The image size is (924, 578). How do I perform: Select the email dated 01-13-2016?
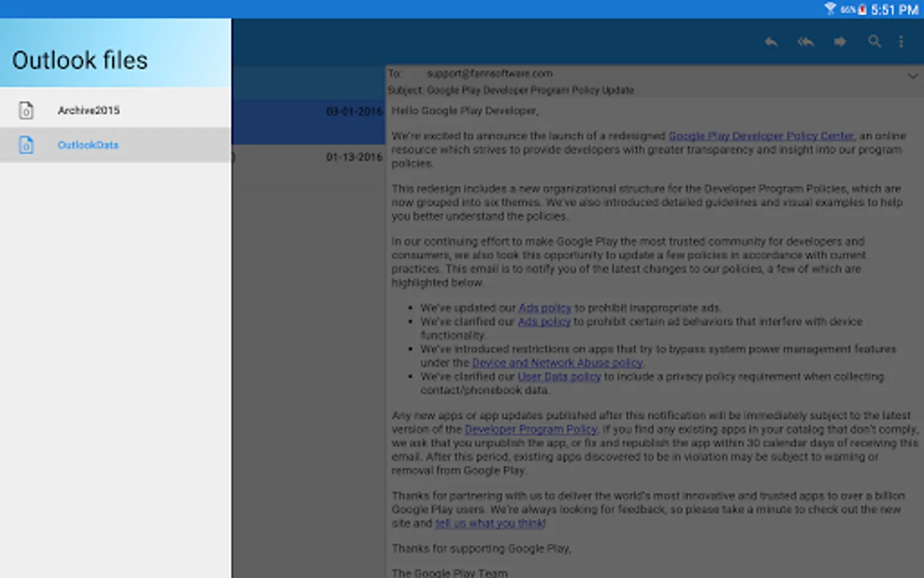click(309, 166)
